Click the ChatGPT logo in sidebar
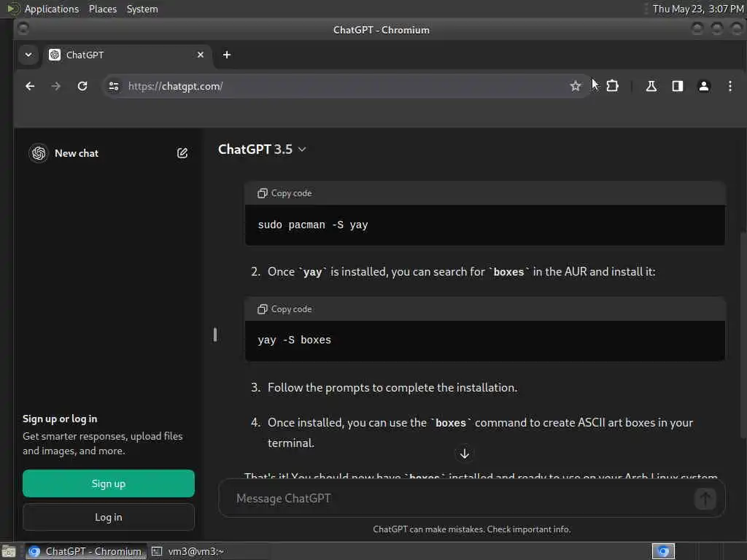The height and width of the screenshot is (560, 747). point(39,153)
